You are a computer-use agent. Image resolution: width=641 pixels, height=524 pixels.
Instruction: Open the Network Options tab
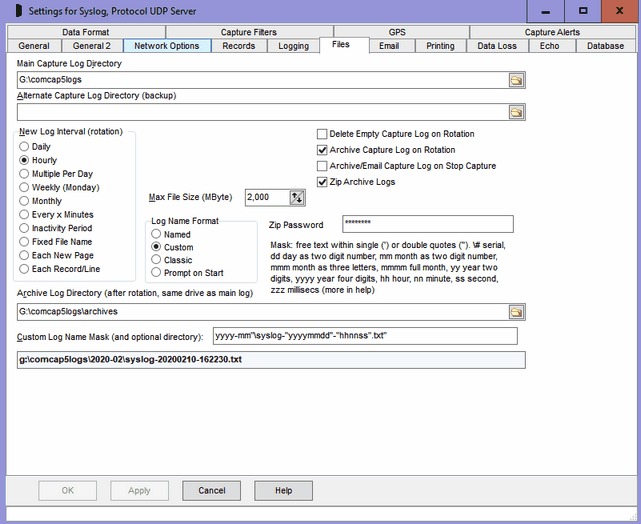[x=167, y=46]
